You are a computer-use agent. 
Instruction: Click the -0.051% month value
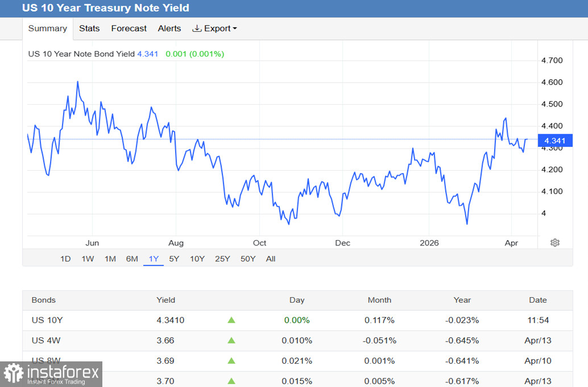click(379, 340)
